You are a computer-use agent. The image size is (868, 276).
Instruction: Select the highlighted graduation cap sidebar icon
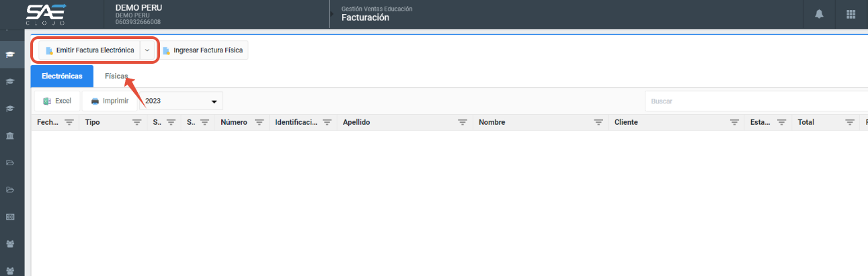click(10, 54)
